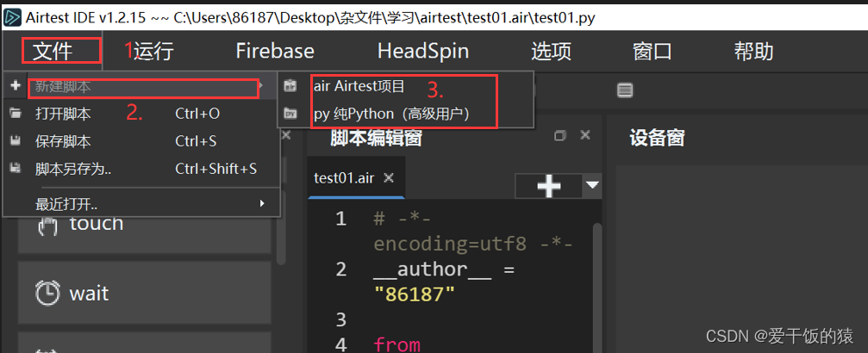868x353 pixels.
Task: Click the Ctrl+Shift+S shortcut text
Action: tap(215, 169)
